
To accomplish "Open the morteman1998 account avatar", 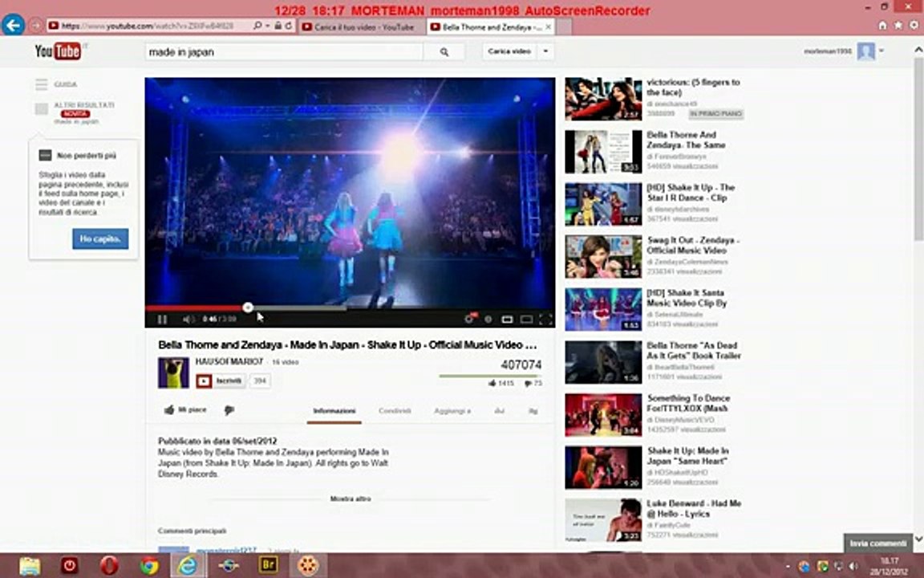I will click(x=865, y=51).
